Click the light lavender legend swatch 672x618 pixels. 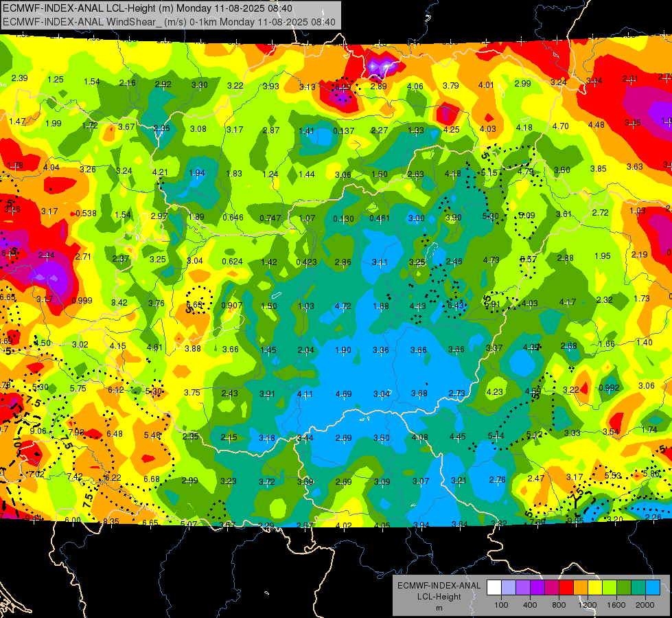pyautogui.click(x=509, y=588)
